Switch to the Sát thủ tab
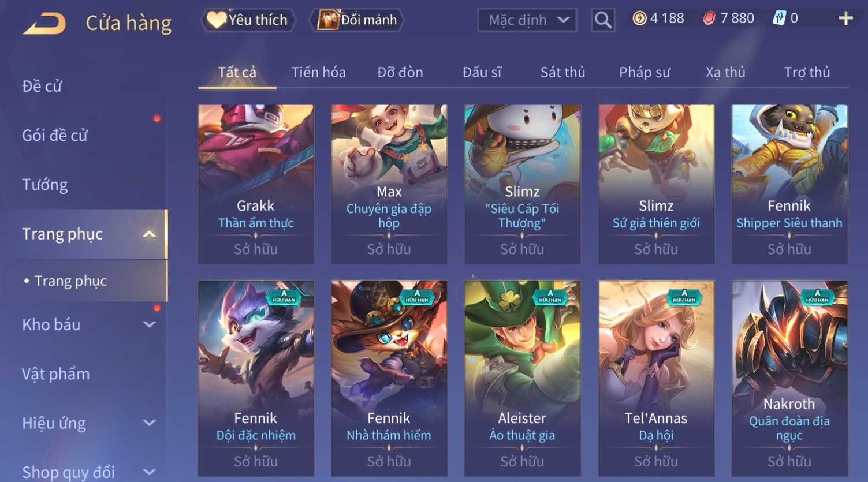 point(562,72)
